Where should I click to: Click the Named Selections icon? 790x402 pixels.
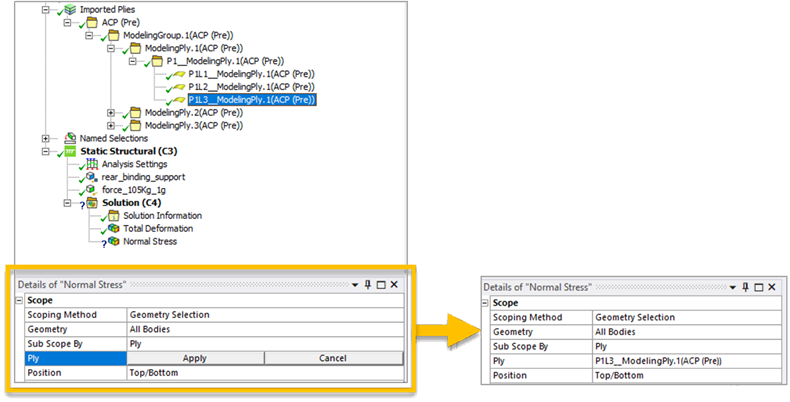(70, 139)
